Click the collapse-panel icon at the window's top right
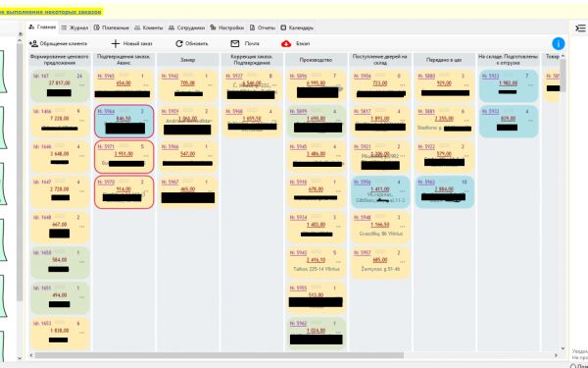The height and width of the screenshot is (368, 588). point(580,28)
